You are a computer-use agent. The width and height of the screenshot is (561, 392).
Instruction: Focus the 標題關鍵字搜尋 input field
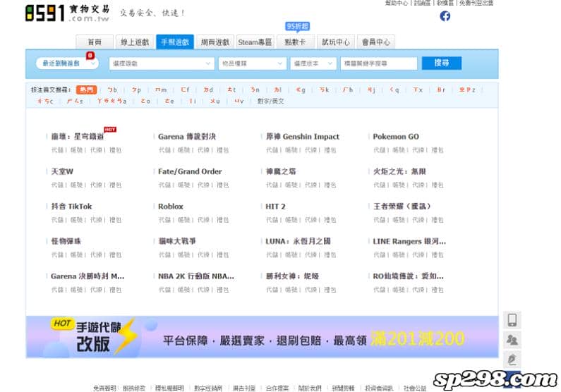coord(379,63)
